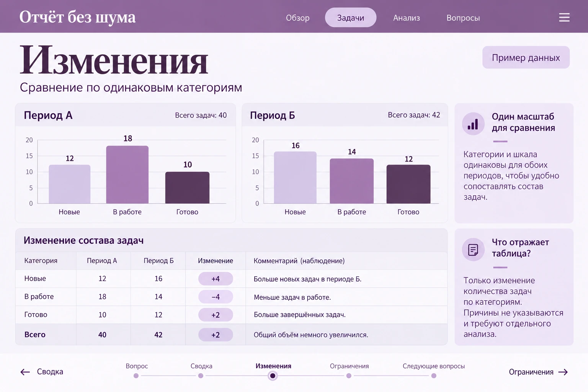This screenshot has height=392, width=588.
Task: Click the Изменение column header
Action: (216, 261)
